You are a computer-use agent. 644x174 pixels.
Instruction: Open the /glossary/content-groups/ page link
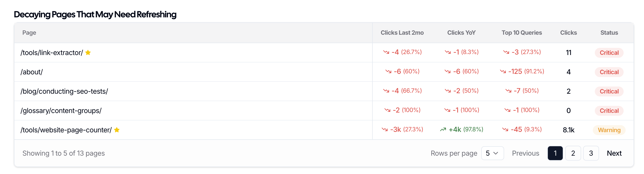tap(61, 111)
